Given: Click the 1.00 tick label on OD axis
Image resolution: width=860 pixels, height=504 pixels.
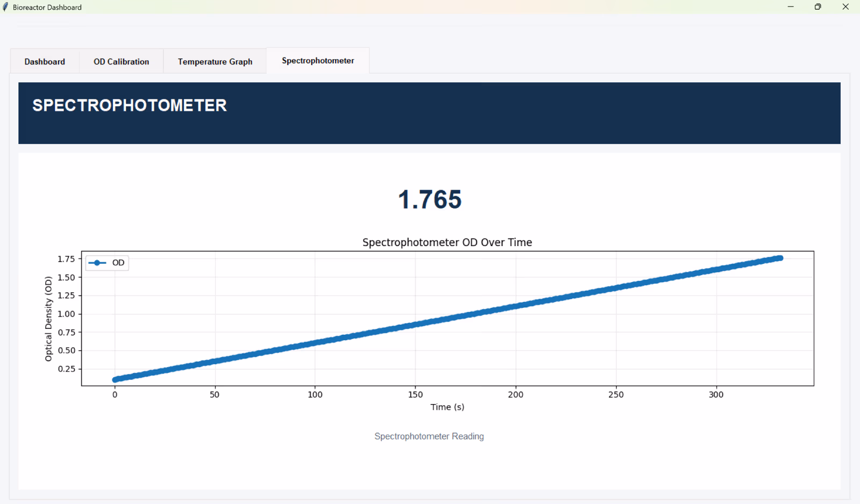Looking at the screenshot, I should (x=66, y=314).
